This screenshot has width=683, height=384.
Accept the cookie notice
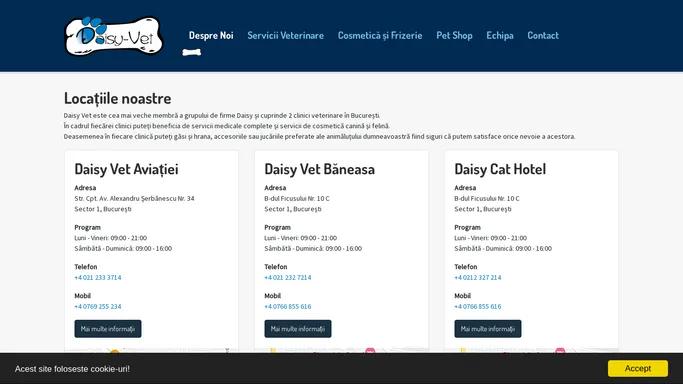[638, 368]
